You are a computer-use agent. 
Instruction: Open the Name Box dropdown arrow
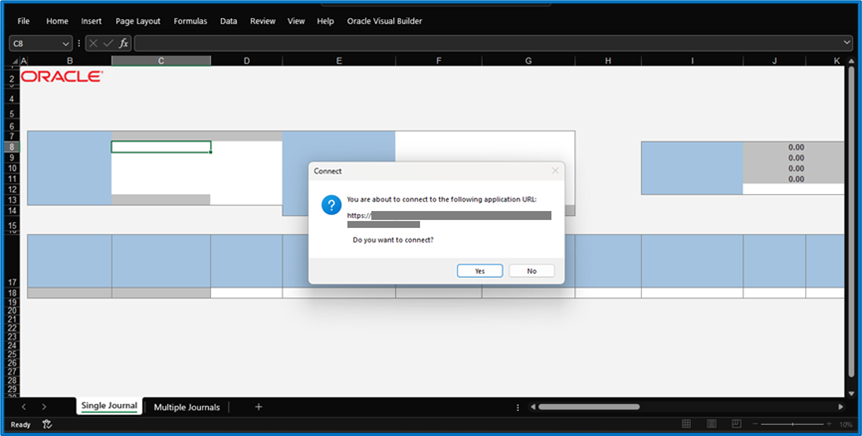(x=66, y=43)
